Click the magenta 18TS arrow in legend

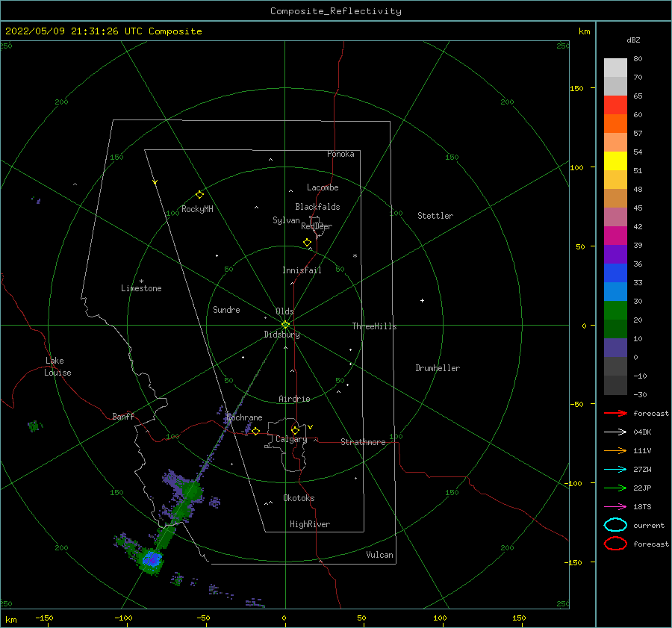click(616, 507)
